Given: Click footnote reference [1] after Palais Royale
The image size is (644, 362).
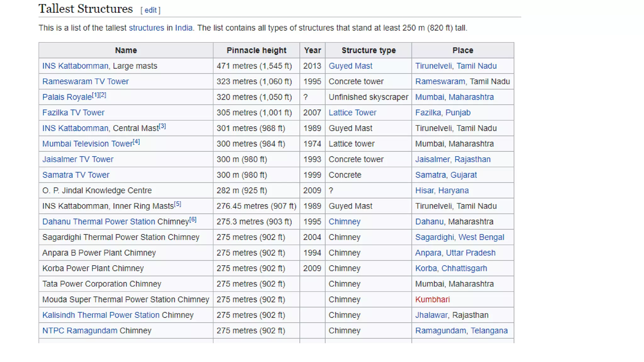Looking at the screenshot, I should click(95, 95).
